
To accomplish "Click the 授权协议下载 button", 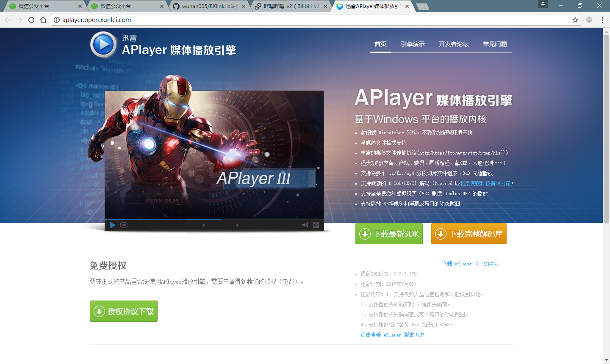I will point(124,312).
